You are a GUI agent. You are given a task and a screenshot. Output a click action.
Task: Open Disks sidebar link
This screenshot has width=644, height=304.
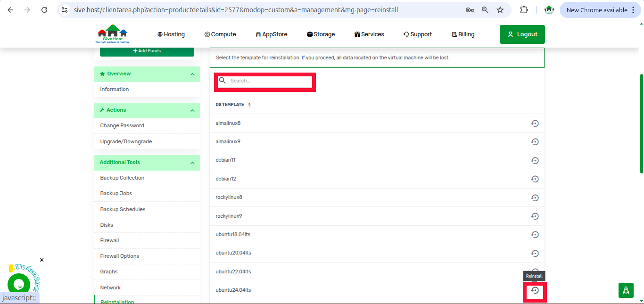pyautogui.click(x=107, y=225)
